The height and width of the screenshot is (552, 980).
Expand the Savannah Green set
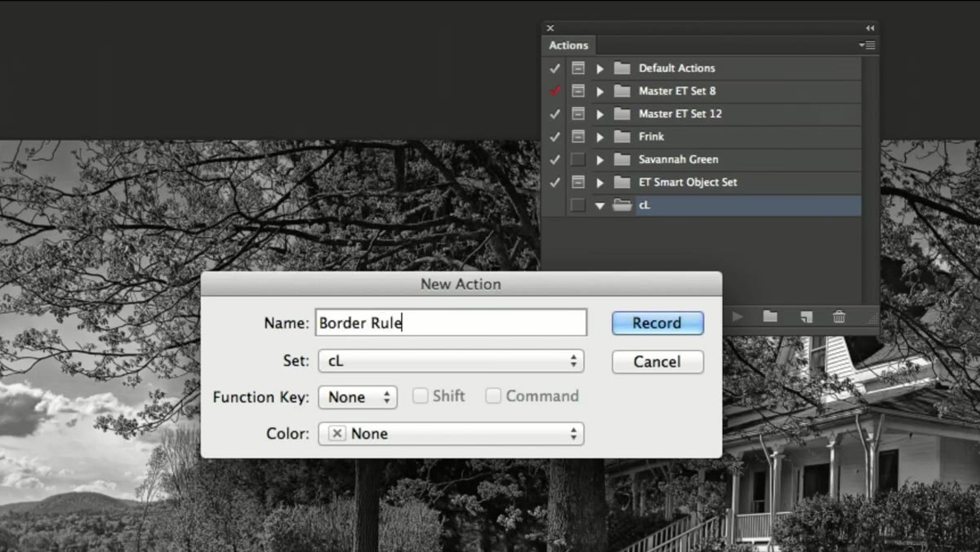coord(600,159)
